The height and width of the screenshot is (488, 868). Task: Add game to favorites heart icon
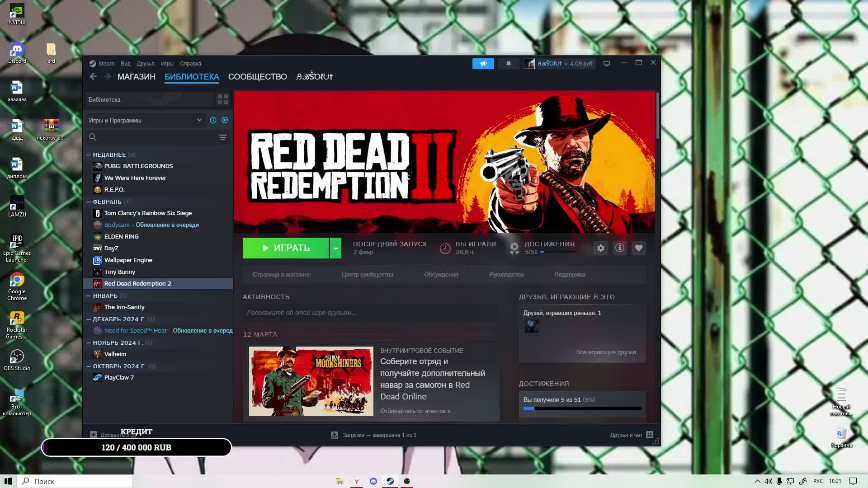click(x=638, y=248)
